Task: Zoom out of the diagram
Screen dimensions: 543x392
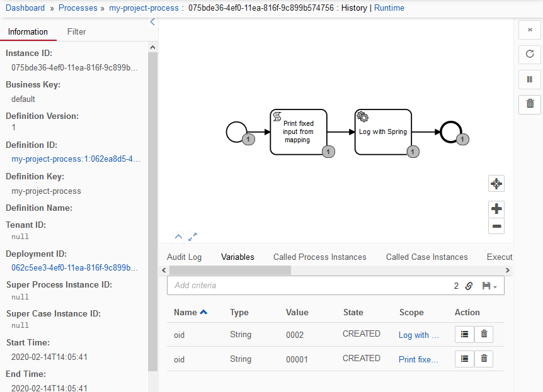Action: click(496, 226)
